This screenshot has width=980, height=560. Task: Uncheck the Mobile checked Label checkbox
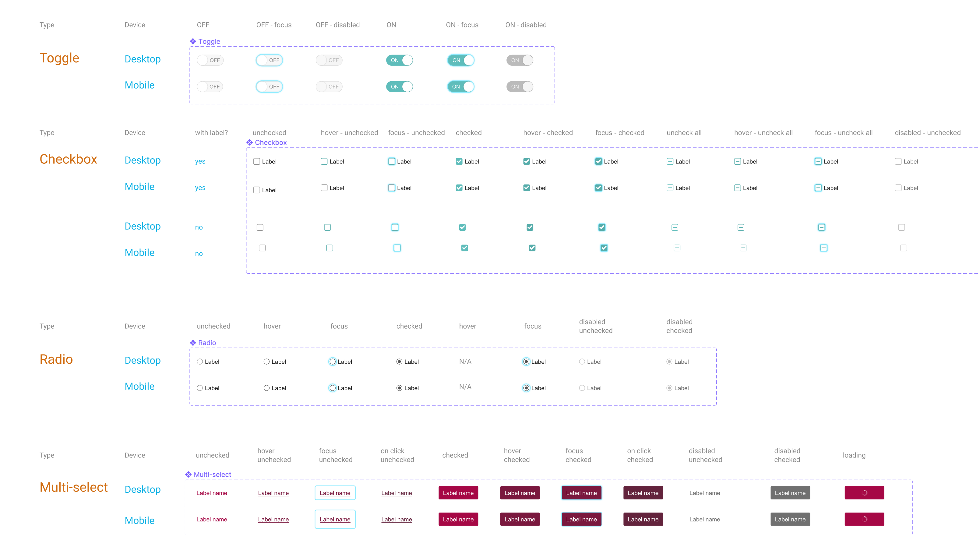(x=459, y=188)
